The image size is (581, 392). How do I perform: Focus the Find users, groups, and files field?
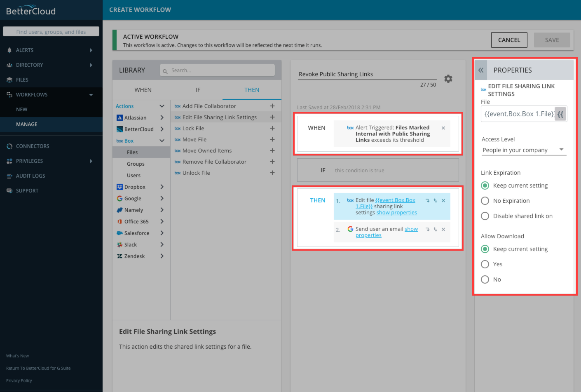click(51, 32)
